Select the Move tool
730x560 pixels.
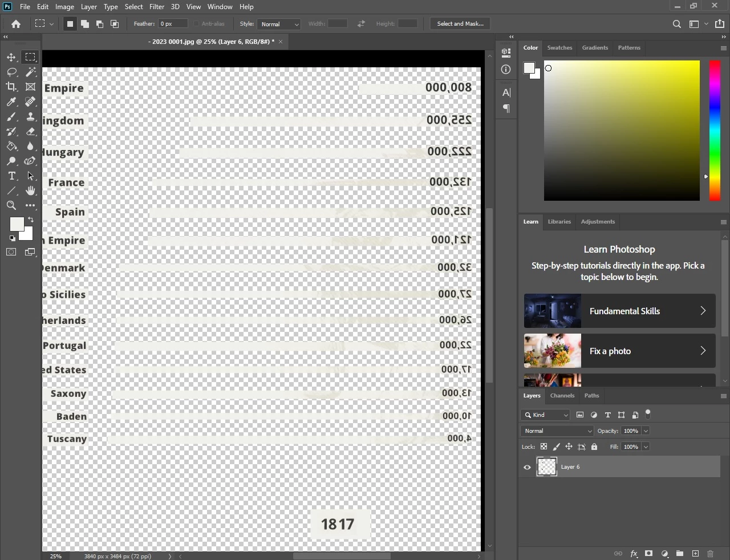[x=11, y=57]
